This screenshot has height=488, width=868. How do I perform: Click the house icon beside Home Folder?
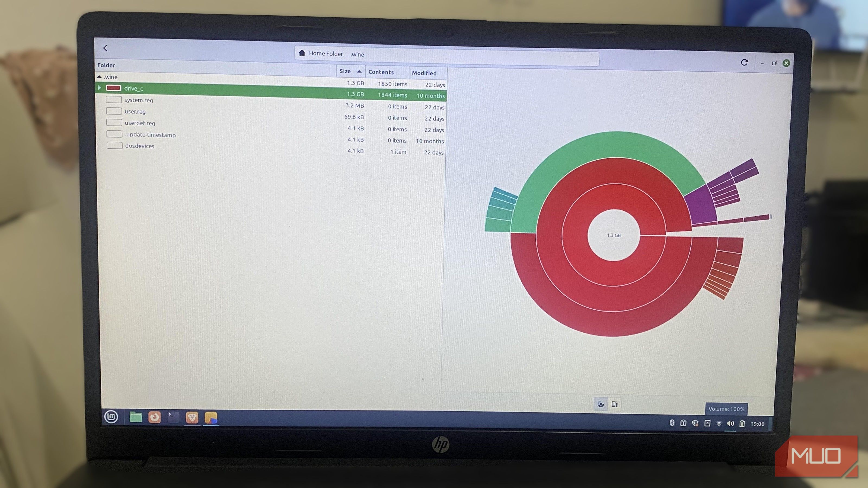click(302, 53)
